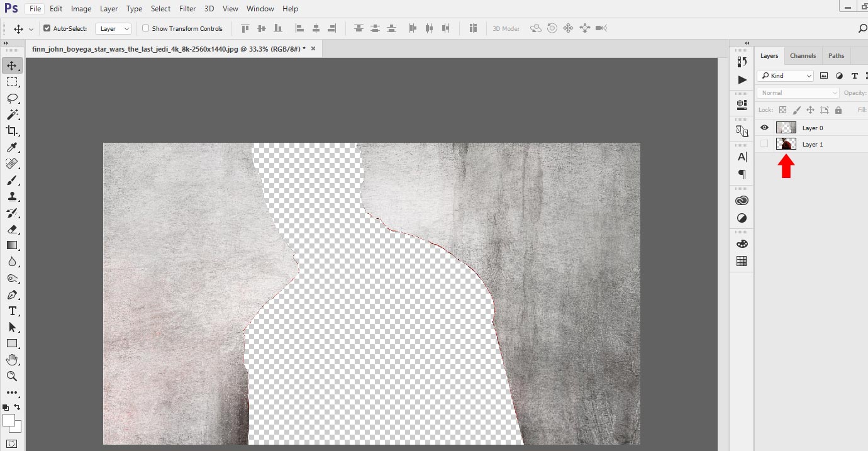Select the Layer 1 thumbnail
This screenshot has height=451, width=868.
(786, 144)
